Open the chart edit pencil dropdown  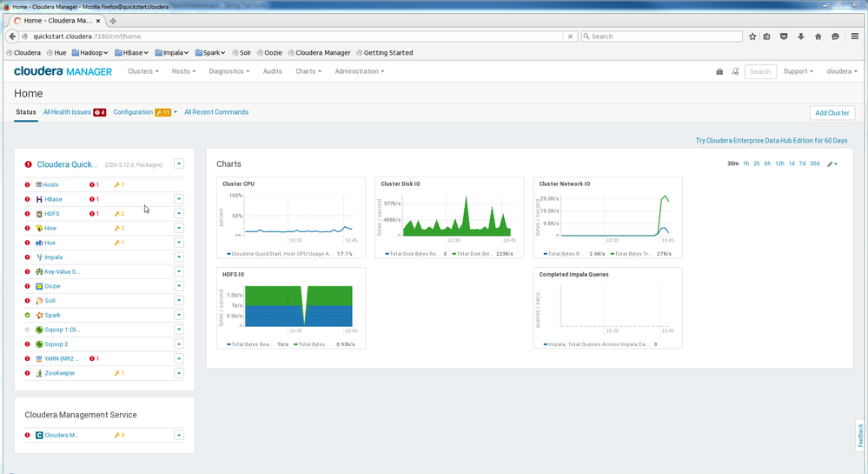[832, 164]
